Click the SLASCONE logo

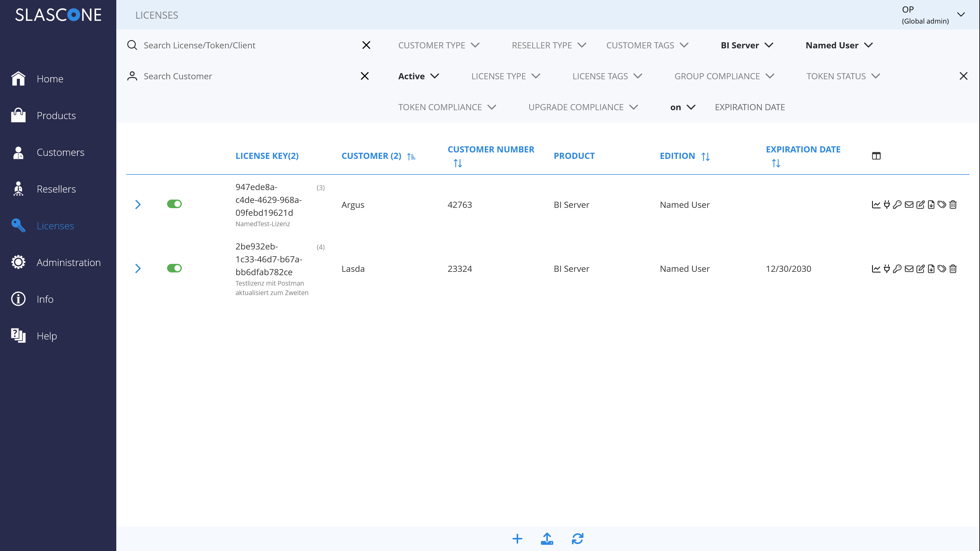point(58,15)
